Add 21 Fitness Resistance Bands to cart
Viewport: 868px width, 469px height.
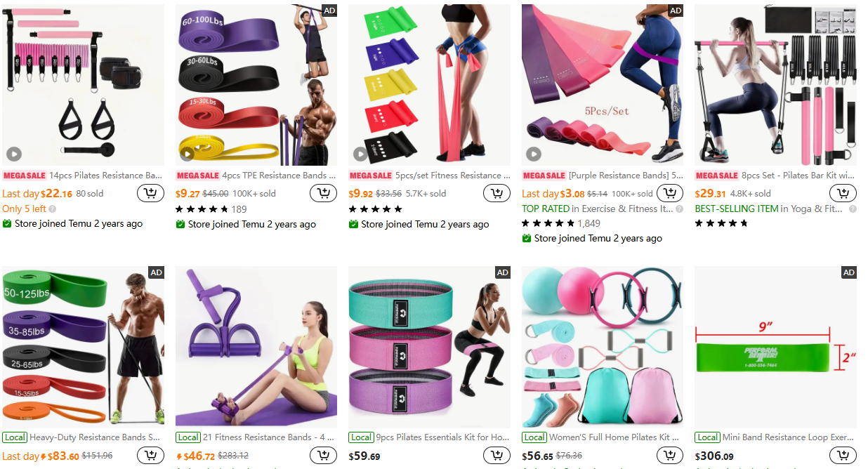click(x=324, y=456)
